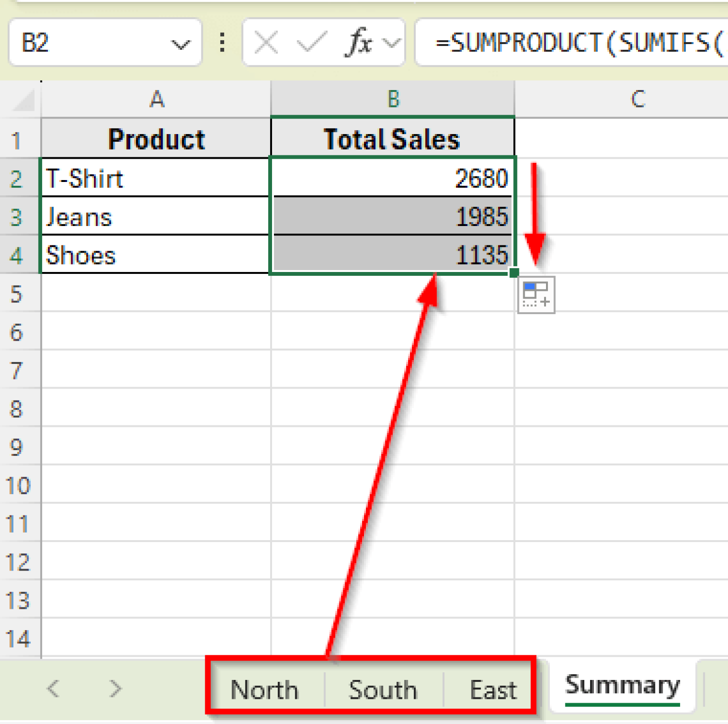
Task: Open the East sheet tab
Action: [x=493, y=689]
